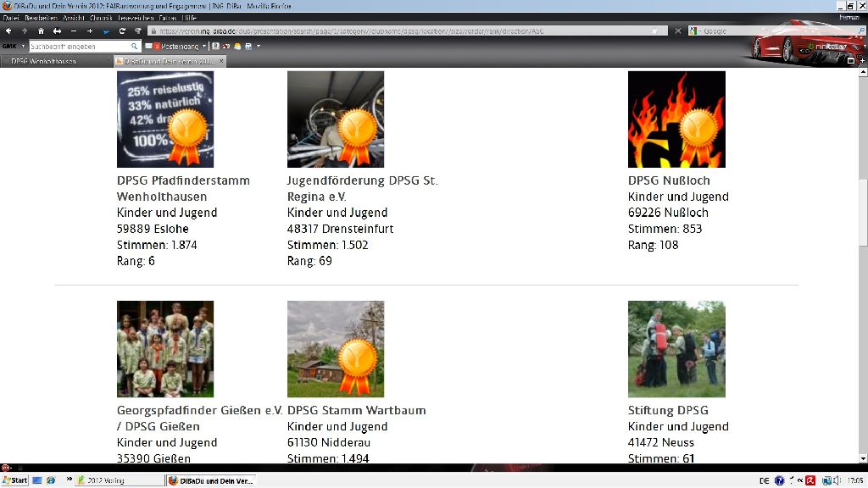Click the forward navigation arrow
This screenshot has width=868, height=488.
click(x=24, y=31)
